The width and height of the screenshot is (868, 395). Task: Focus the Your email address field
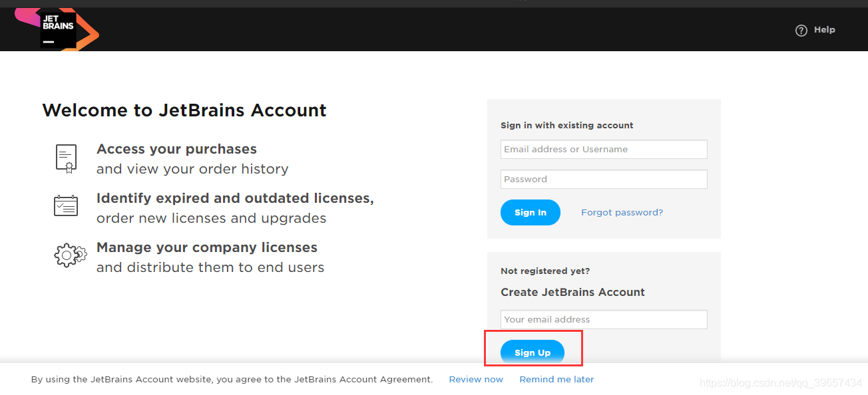coord(603,320)
